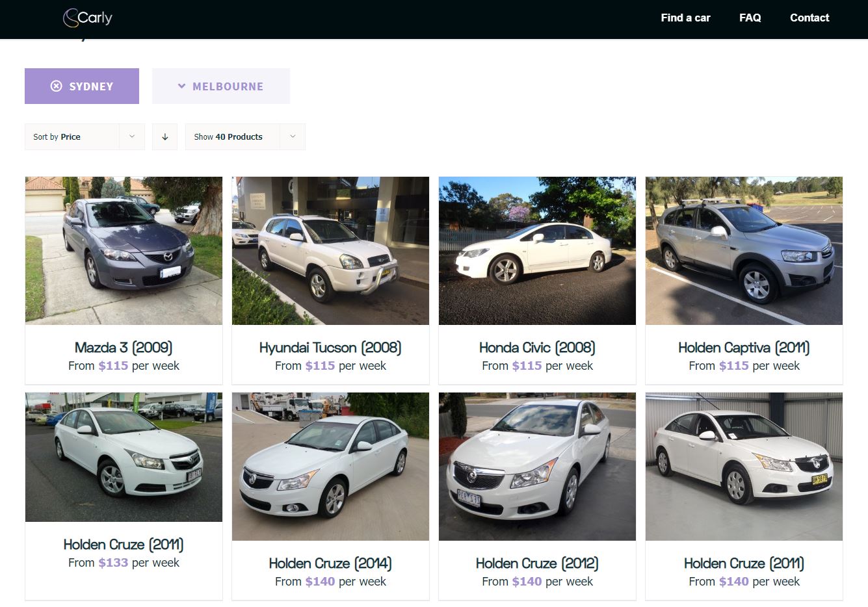Open Holden Cruze (2011) $140 car photo

pos(744,466)
